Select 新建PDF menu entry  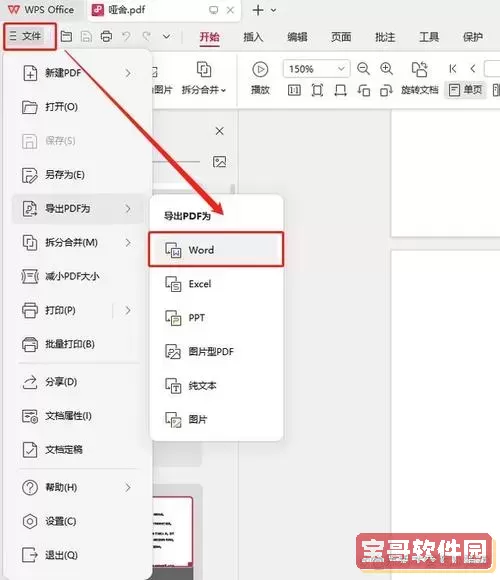click(x=78, y=73)
